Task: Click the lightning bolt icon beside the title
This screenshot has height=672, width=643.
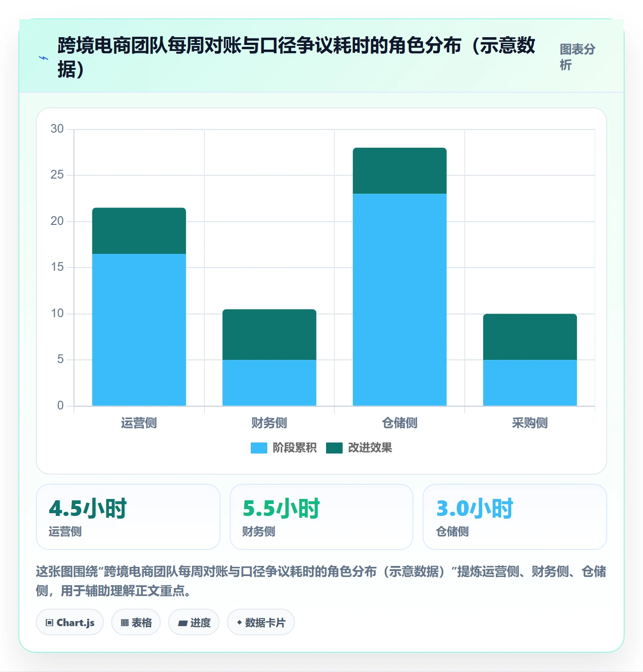Action: [44, 58]
